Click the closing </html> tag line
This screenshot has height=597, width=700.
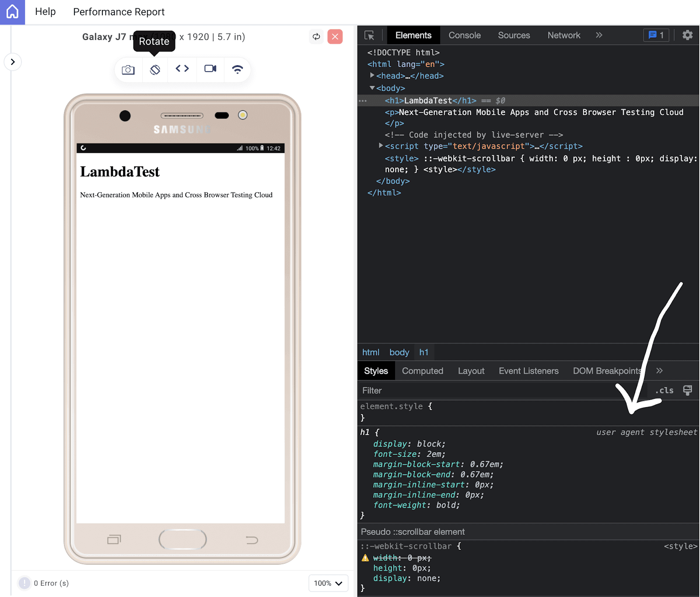384,193
